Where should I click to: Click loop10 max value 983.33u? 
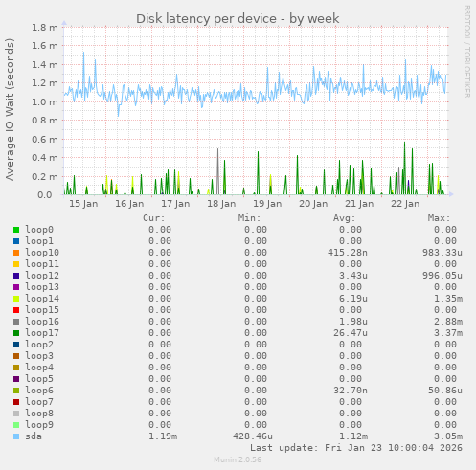[x=442, y=253]
